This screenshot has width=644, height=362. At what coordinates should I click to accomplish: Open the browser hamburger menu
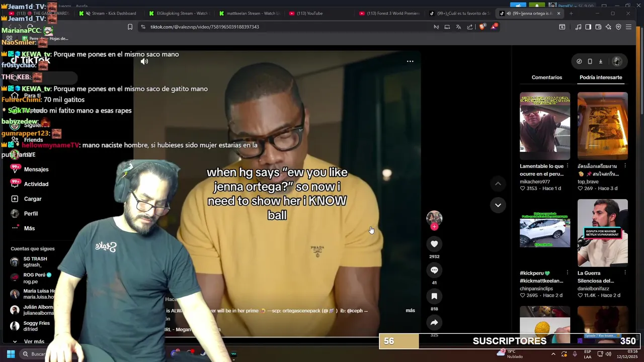click(x=628, y=27)
